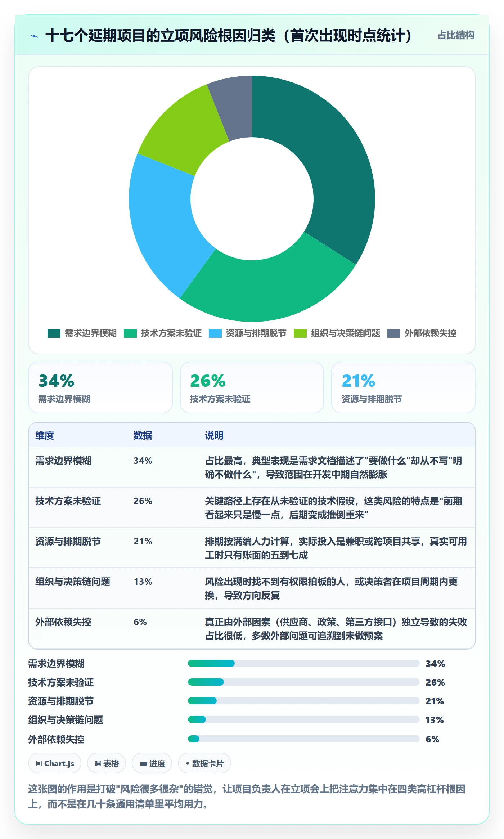Select the 21% 资源与排期脱节 stat card
The width and height of the screenshot is (504, 839).
404,387
